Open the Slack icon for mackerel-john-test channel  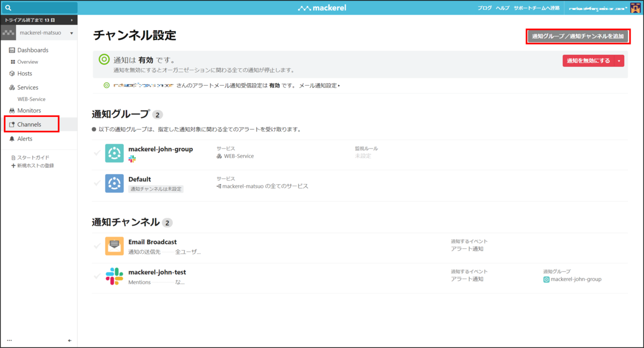114,276
